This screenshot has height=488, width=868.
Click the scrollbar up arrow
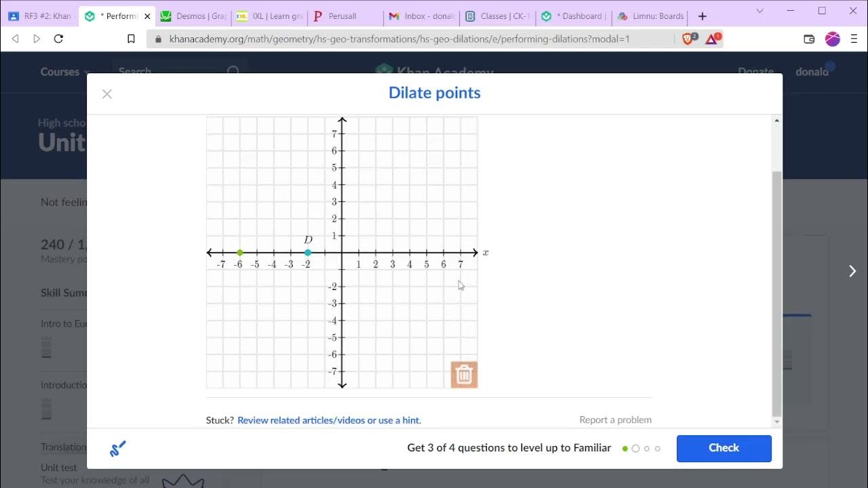pyautogui.click(x=777, y=121)
